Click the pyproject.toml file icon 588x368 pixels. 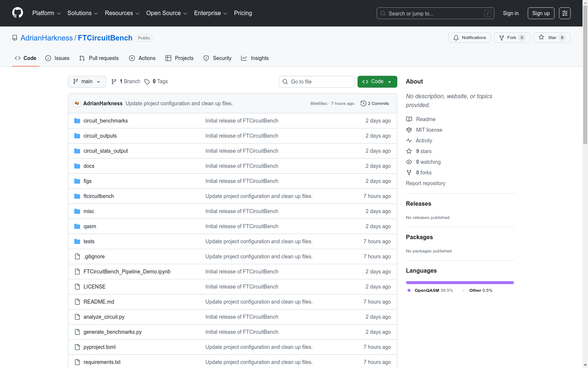(77, 347)
